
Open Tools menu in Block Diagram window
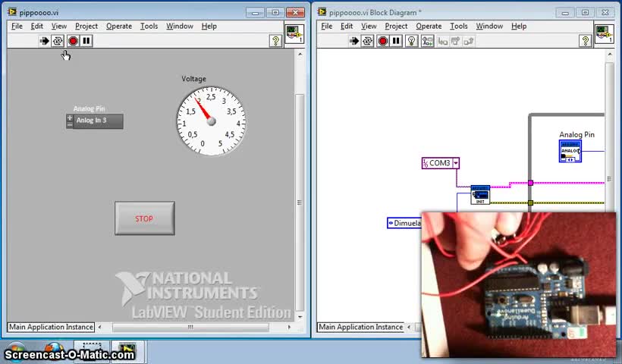pyautogui.click(x=459, y=27)
